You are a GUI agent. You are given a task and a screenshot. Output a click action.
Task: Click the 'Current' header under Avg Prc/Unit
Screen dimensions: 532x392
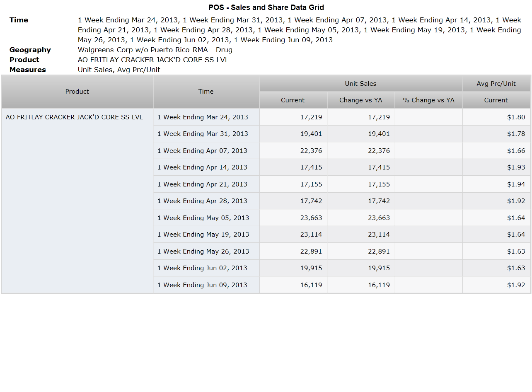(x=496, y=100)
